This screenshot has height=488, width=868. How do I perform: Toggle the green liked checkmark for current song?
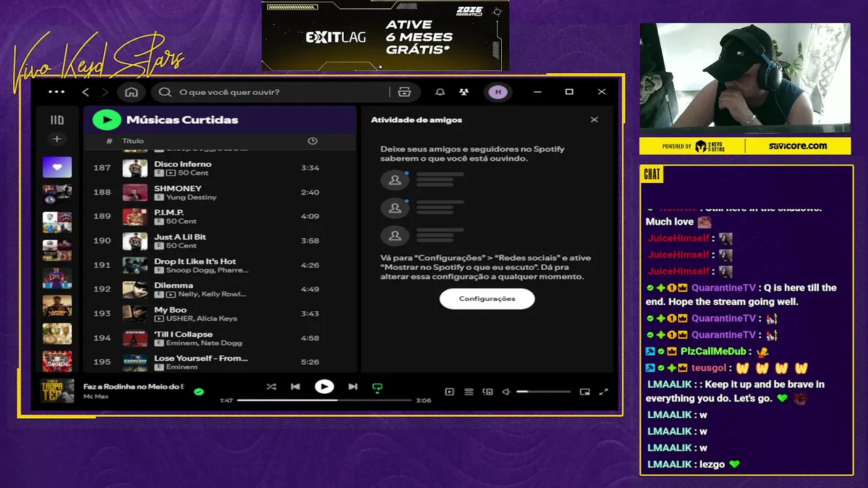[x=199, y=392]
